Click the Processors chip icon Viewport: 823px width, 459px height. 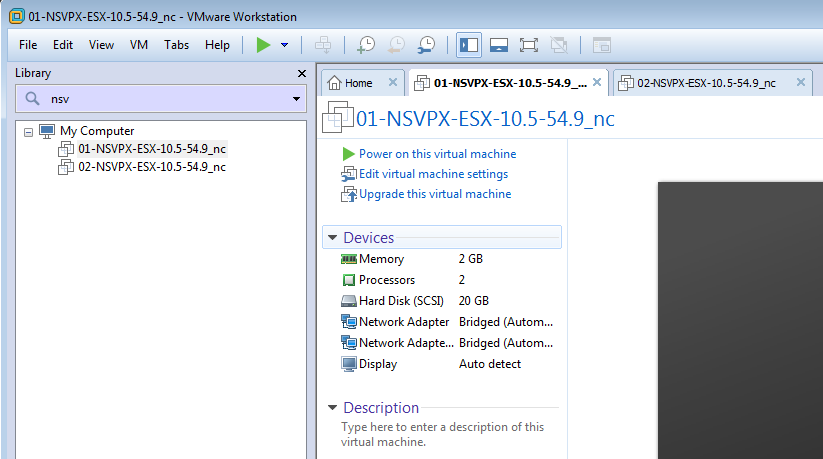349,280
